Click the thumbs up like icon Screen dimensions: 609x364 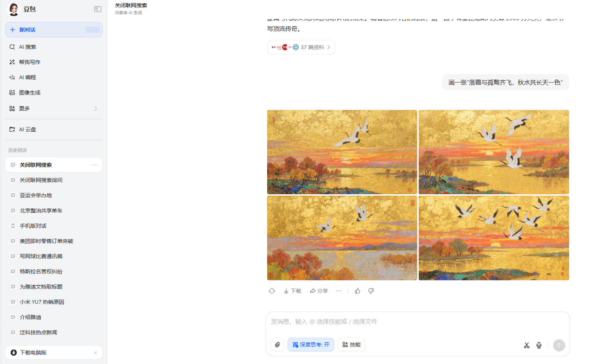(358, 291)
